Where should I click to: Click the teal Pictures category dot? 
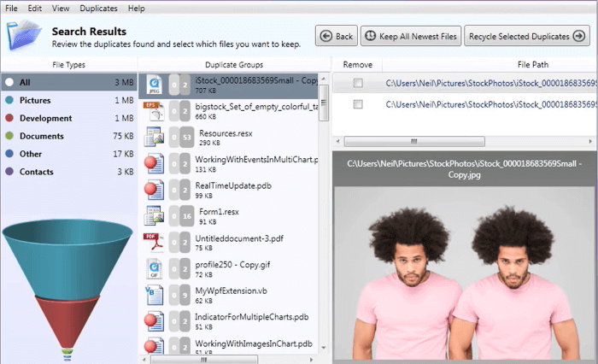9,100
